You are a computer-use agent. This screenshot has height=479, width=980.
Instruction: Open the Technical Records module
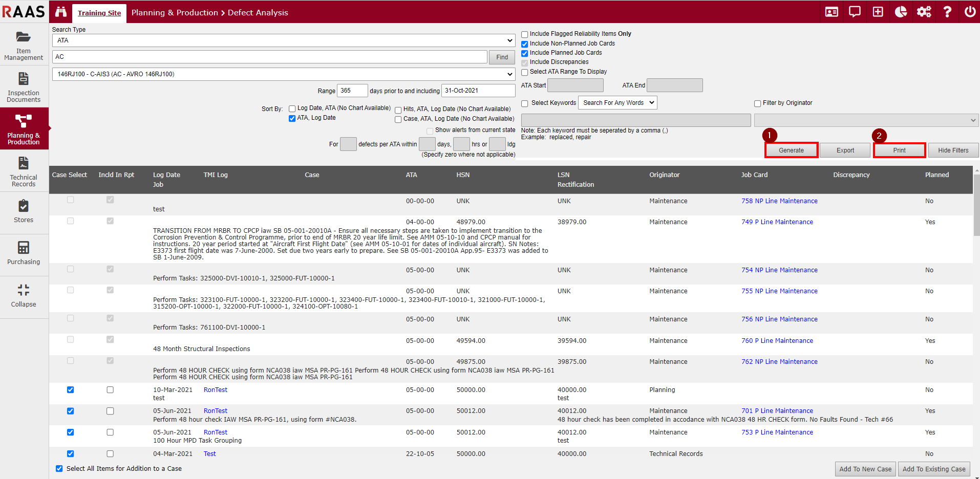pyautogui.click(x=24, y=171)
